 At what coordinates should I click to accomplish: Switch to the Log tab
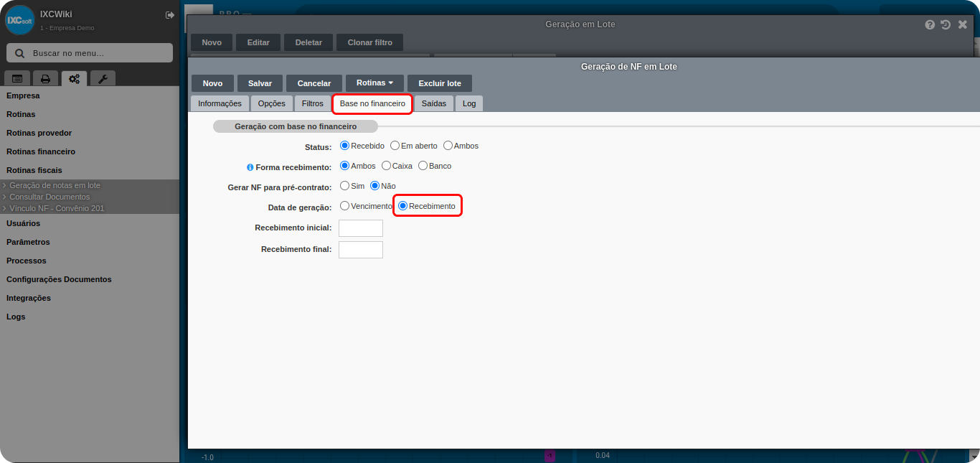click(469, 103)
